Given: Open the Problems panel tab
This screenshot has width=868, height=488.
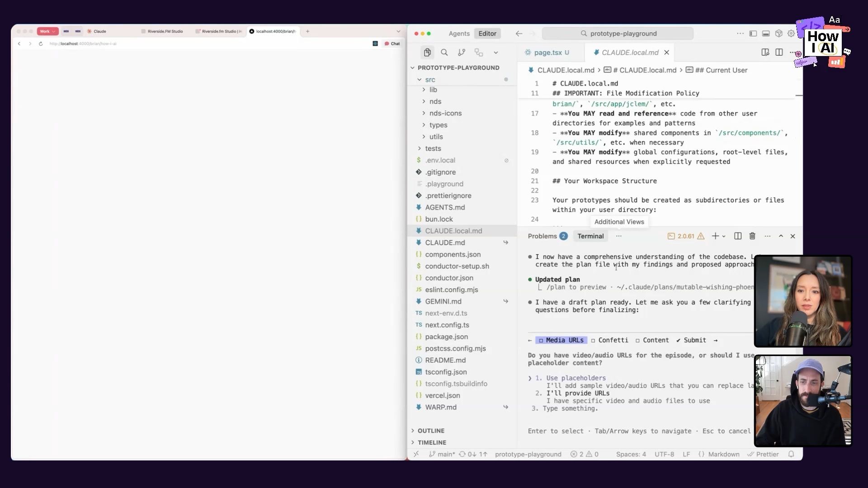Looking at the screenshot, I should [542, 236].
